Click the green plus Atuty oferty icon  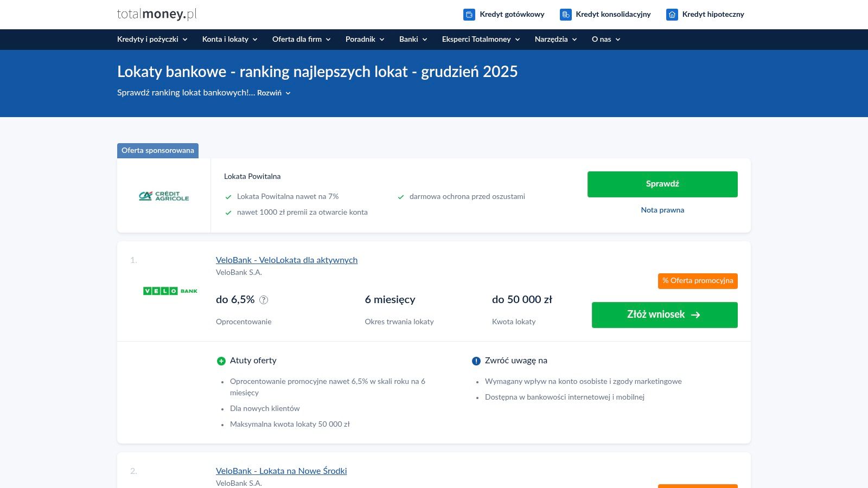(x=221, y=361)
